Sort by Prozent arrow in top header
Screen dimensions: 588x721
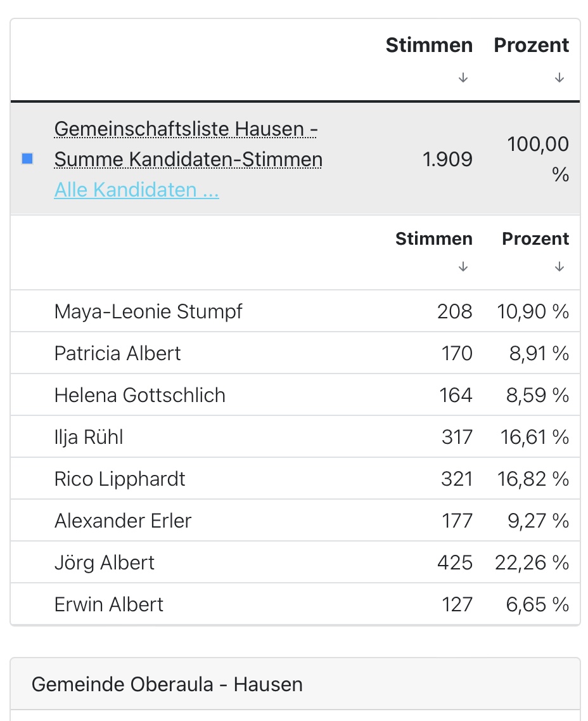[559, 77]
